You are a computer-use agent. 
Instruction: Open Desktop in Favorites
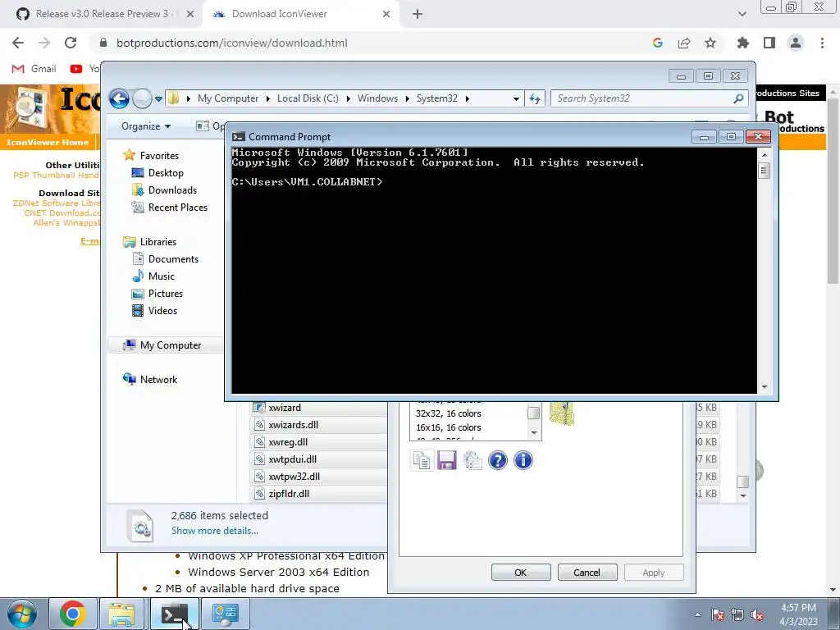click(166, 173)
